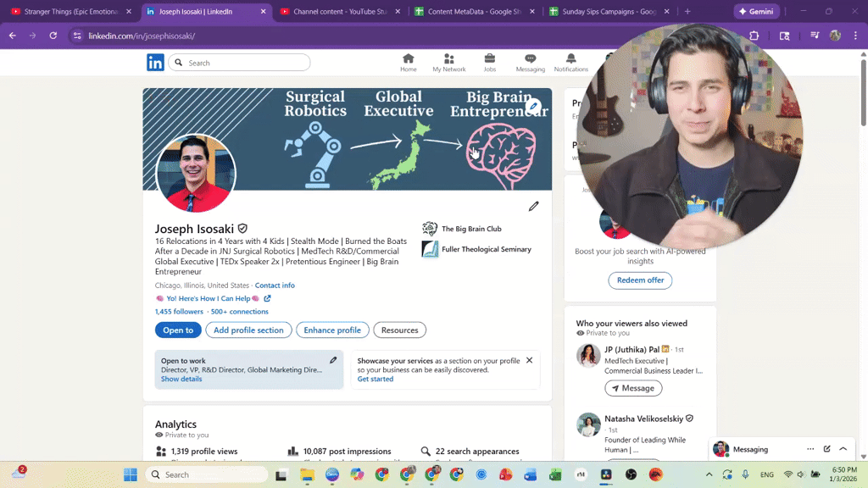Open messaging overlay options ellipsis
Image resolution: width=868 pixels, height=488 pixels.
tap(810, 449)
